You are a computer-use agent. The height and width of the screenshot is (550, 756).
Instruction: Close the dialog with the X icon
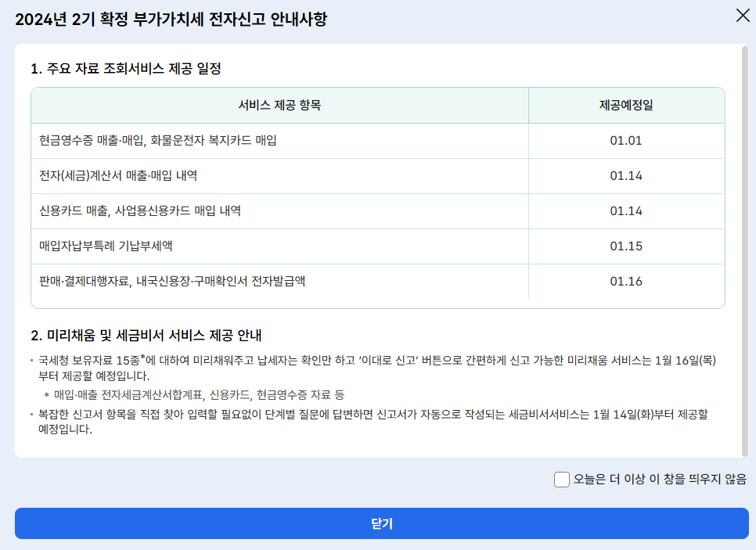(x=743, y=16)
